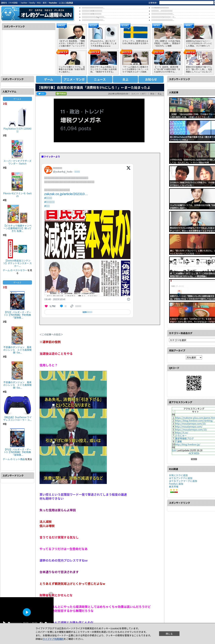The width and height of the screenshot is (215, 644).
Task: Toggle the video mute speaker icon
Action: click(x=41, y=622)
